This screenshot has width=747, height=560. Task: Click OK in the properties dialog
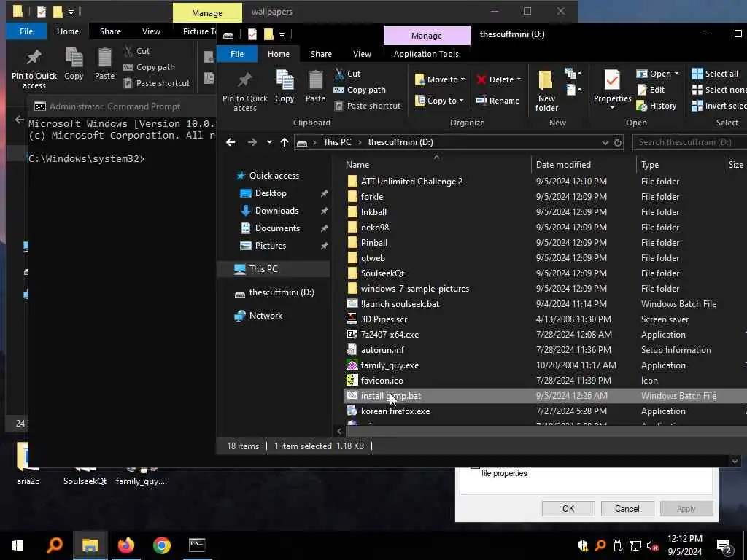coord(568,508)
